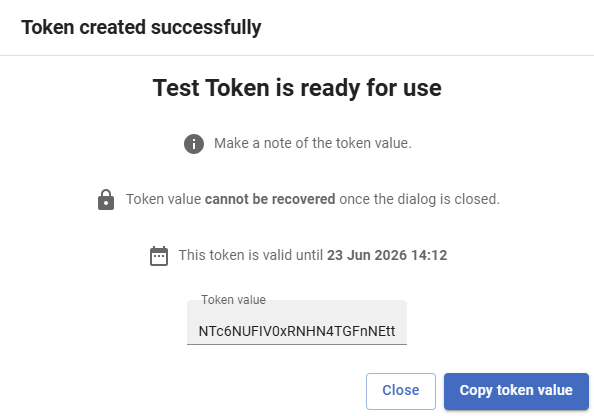Dismiss the dialog with the Close button
Image resolution: width=594 pixels, height=416 pixels.
click(401, 391)
